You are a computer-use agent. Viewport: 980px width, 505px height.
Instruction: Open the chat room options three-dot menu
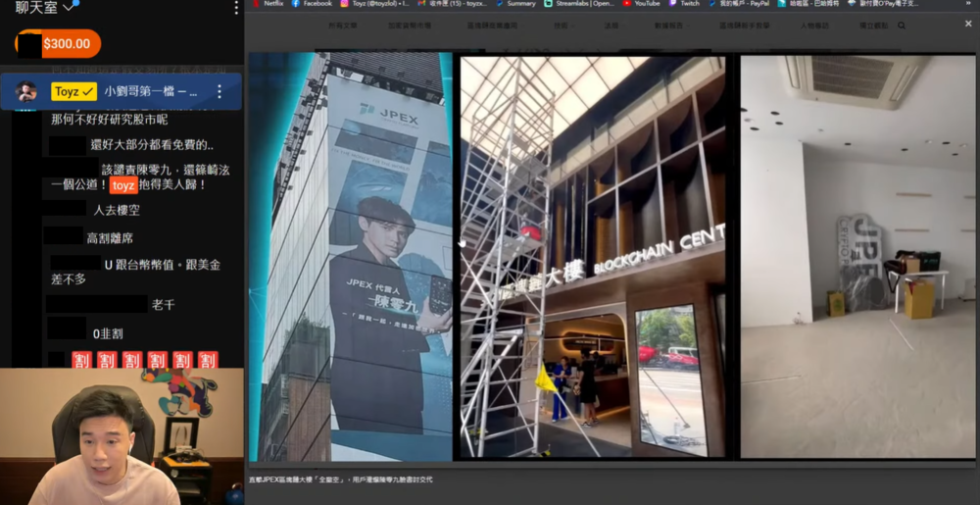coord(235,8)
